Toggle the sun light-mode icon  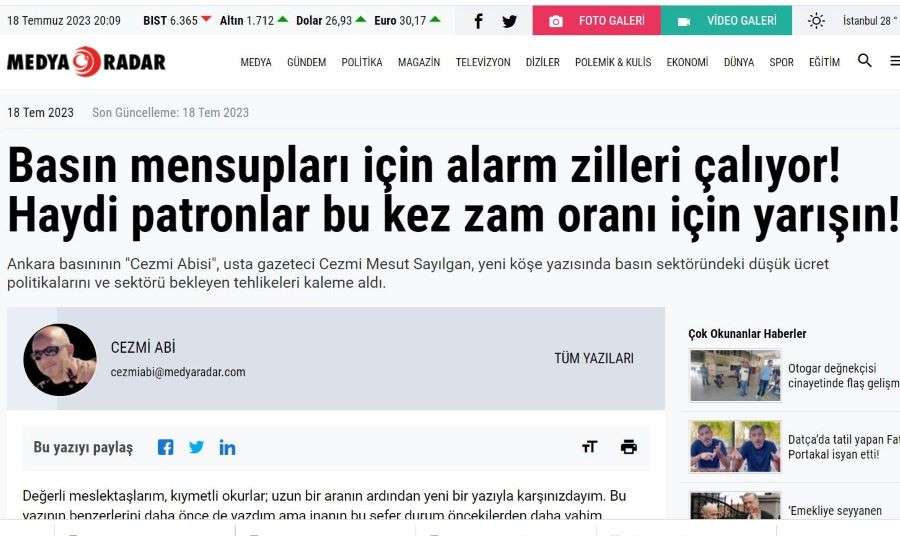[x=816, y=21]
